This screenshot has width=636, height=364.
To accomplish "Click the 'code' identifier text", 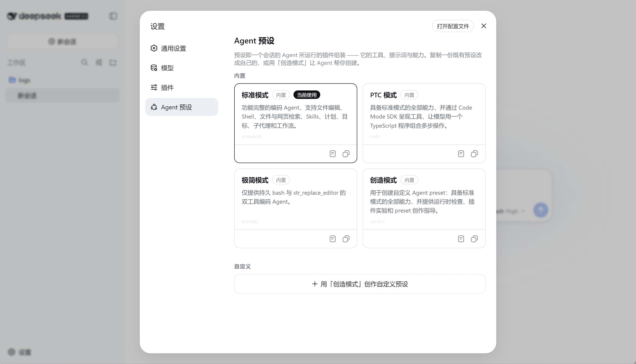I will tap(375, 136).
